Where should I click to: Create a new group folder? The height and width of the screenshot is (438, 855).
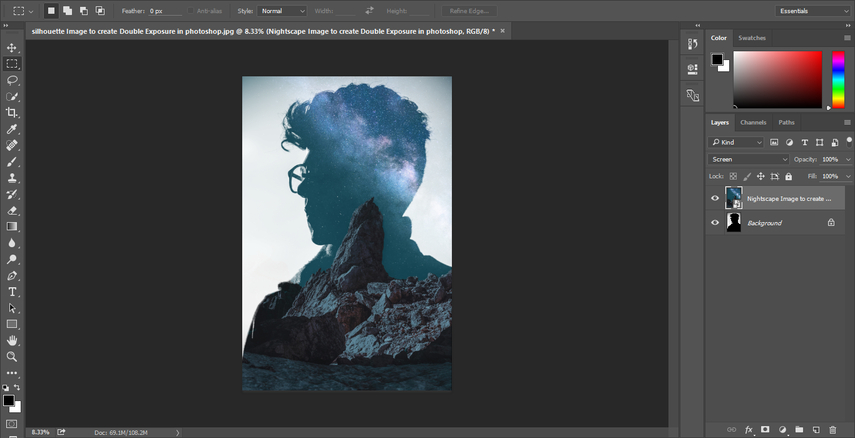pyautogui.click(x=799, y=430)
